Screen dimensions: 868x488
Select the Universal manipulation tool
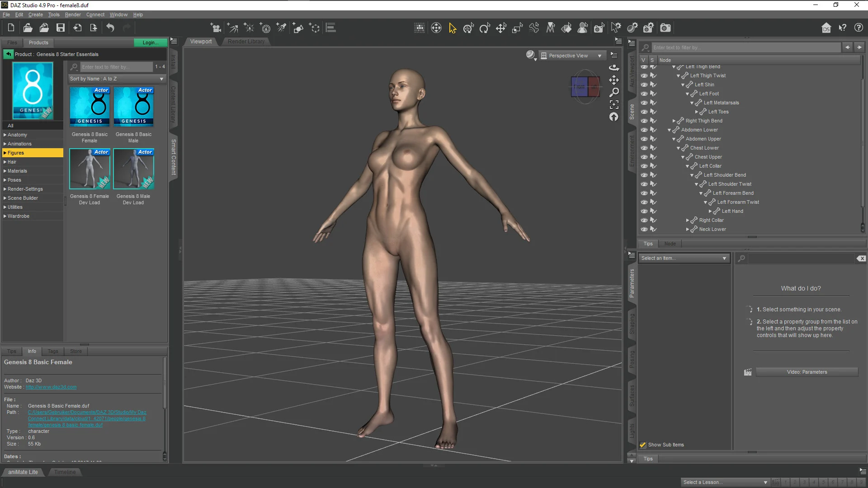pyautogui.click(x=468, y=28)
